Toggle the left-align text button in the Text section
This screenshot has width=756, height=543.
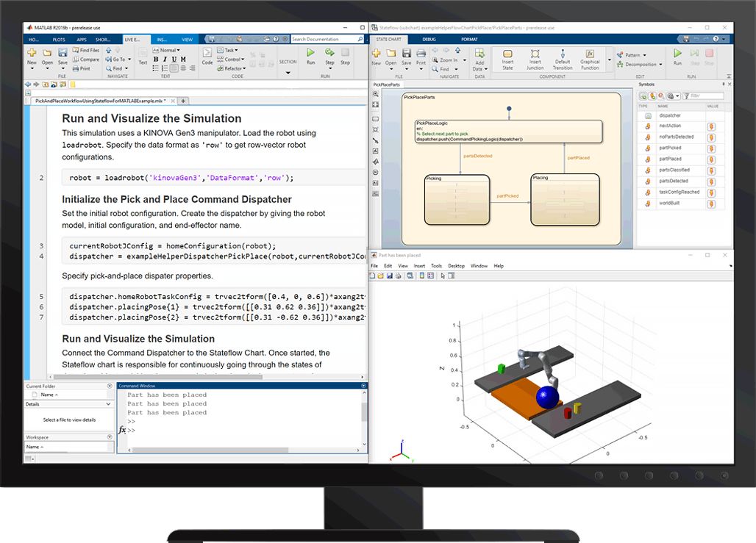[174, 68]
